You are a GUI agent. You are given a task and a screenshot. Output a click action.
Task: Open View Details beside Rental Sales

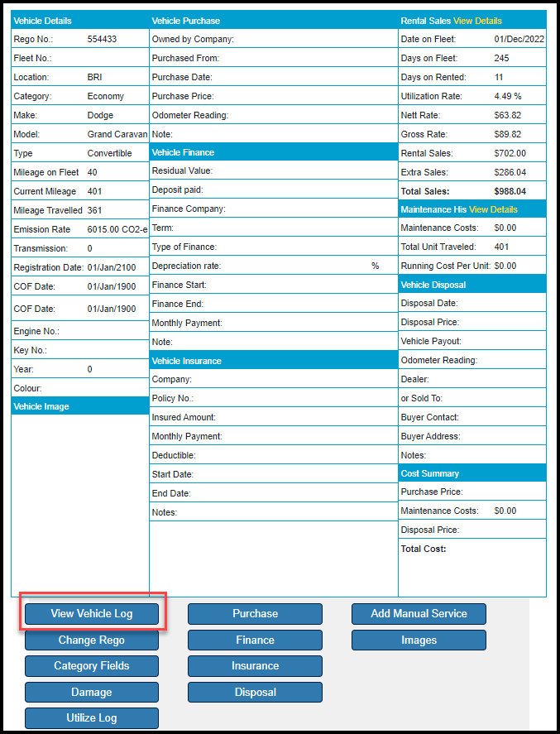(477, 21)
